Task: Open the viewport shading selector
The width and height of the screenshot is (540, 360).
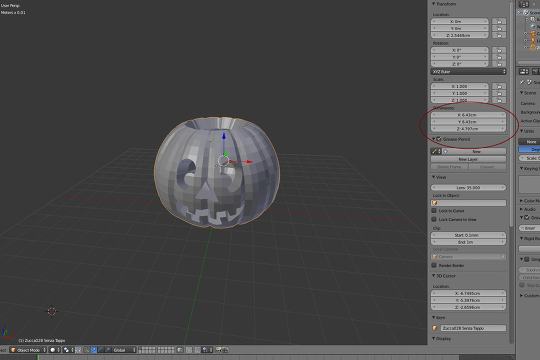Action: (54, 350)
